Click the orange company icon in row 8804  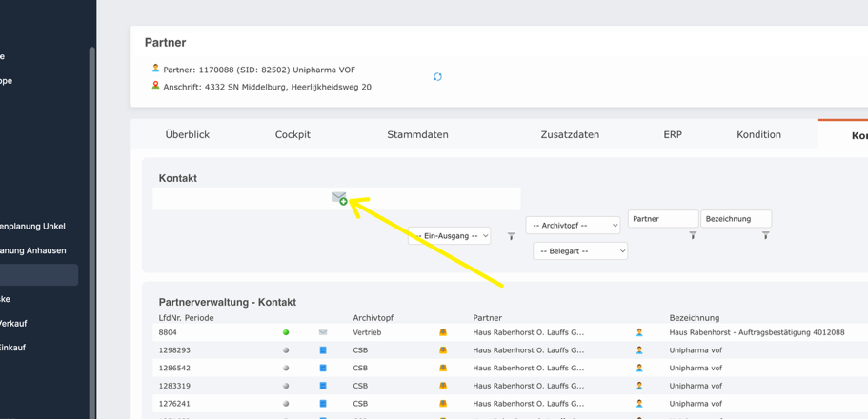click(x=443, y=332)
